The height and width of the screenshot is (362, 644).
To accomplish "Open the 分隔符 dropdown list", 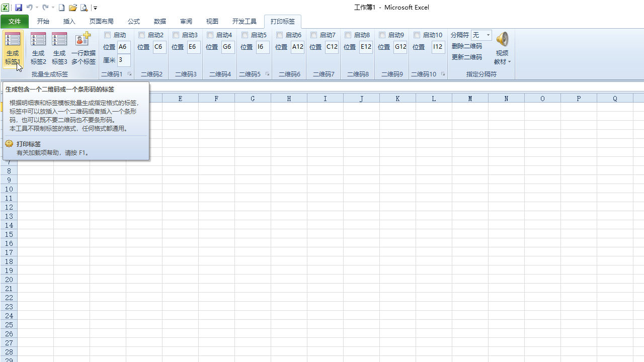I will pos(488,35).
